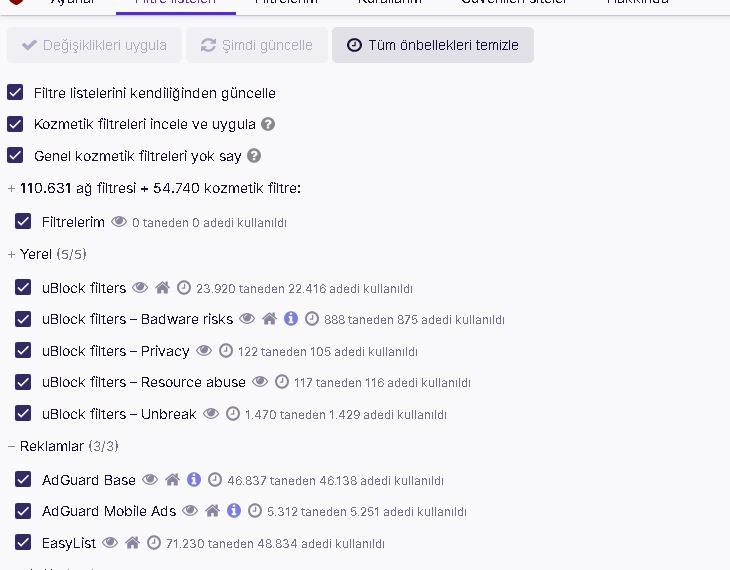
Task: Click Tüm önbellekleri temizle button
Action: 432,45
